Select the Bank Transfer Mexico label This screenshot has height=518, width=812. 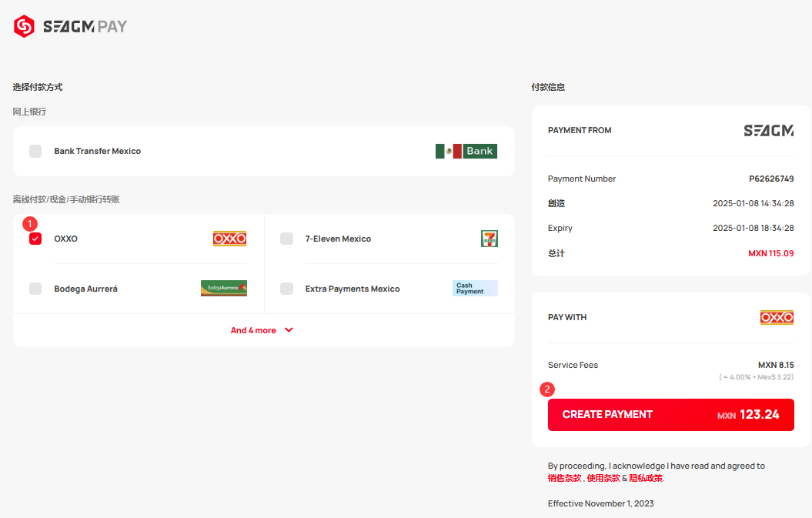(97, 152)
